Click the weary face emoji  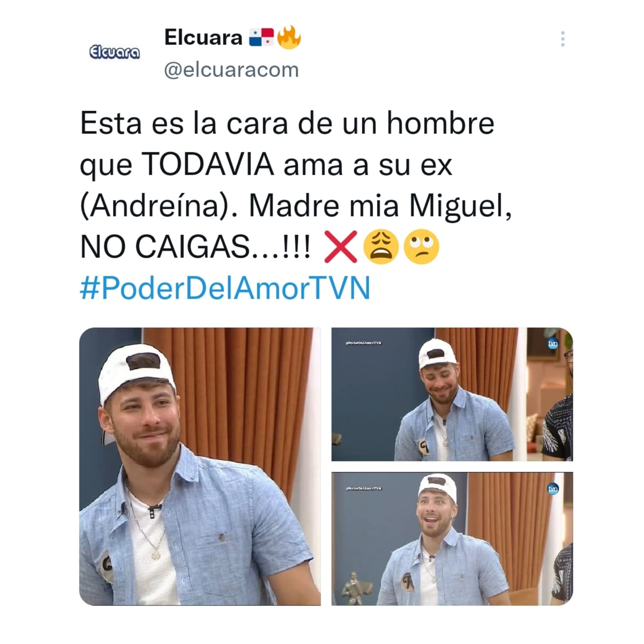point(381,247)
